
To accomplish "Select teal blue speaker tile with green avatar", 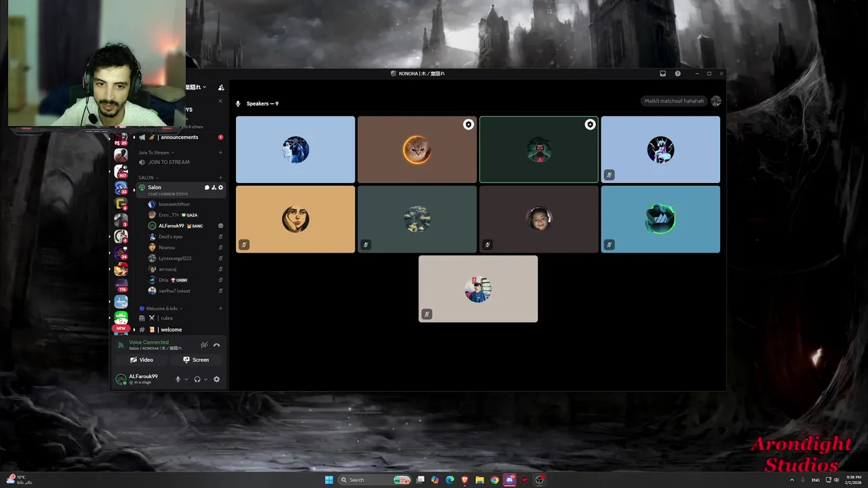I will [x=660, y=220].
